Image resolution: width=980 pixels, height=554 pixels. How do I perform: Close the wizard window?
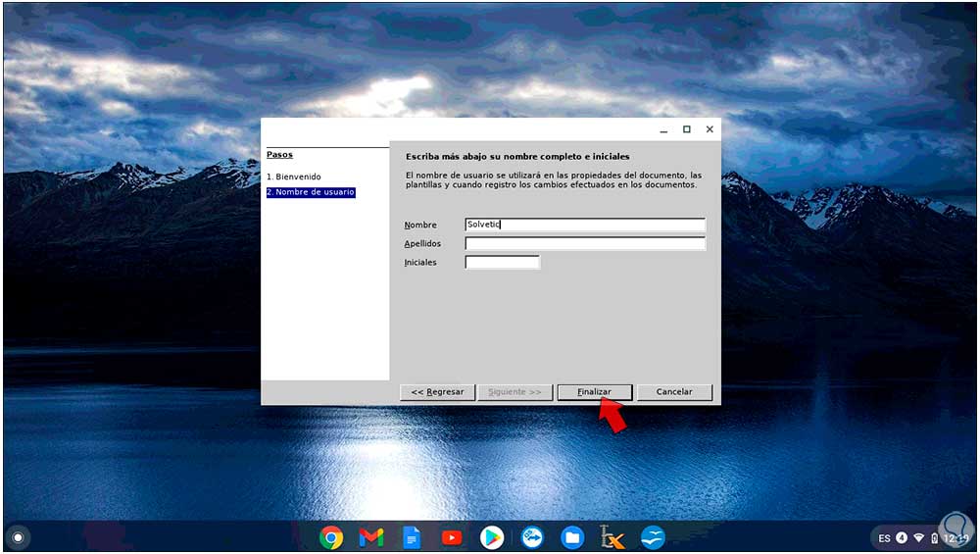[x=710, y=129]
